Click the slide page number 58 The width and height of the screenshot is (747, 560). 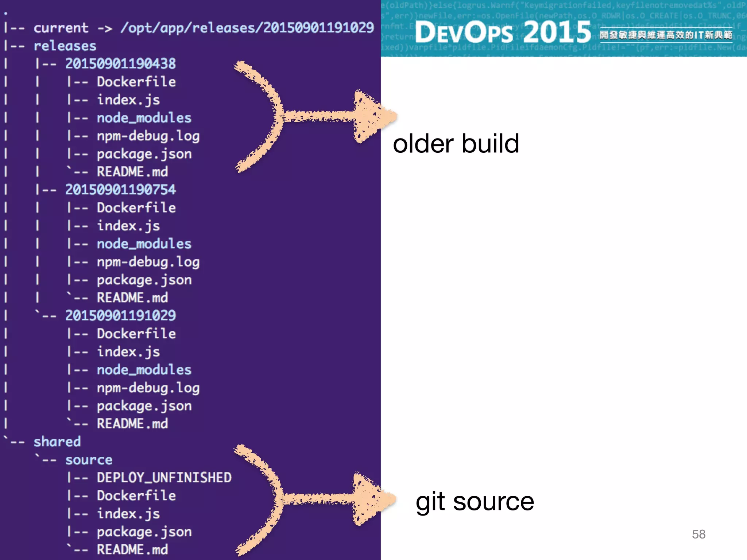[x=698, y=534]
